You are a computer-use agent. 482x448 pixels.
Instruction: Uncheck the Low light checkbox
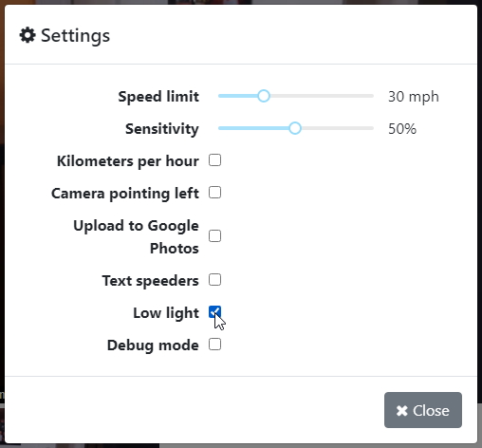click(x=214, y=312)
